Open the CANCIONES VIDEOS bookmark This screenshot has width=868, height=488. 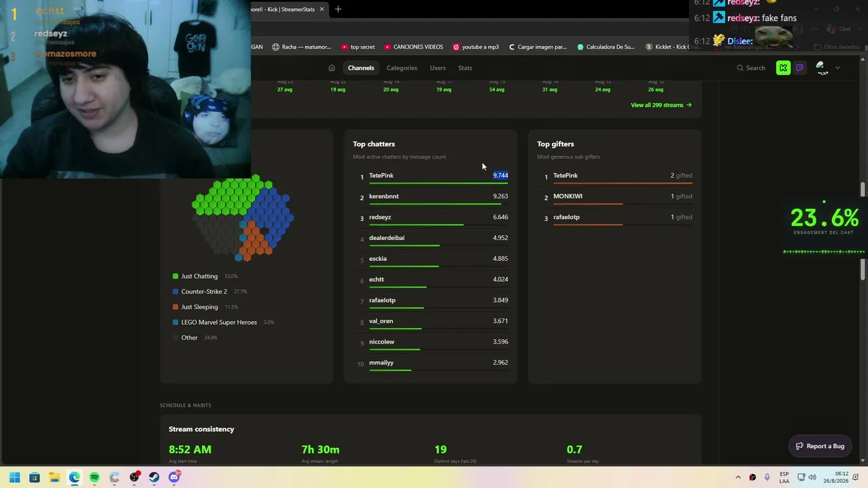pyautogui.click(x=414, y=47)
